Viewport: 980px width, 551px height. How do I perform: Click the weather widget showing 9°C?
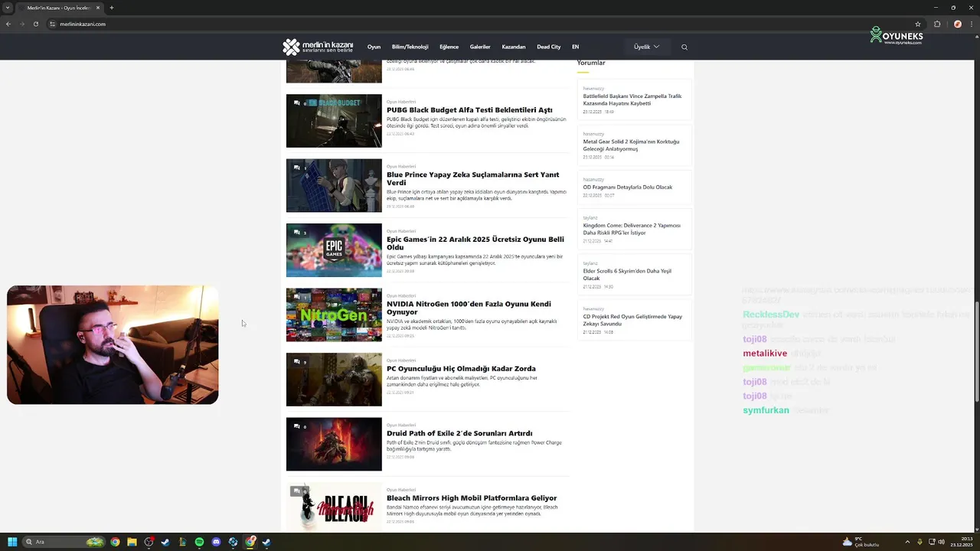point(861,542)
